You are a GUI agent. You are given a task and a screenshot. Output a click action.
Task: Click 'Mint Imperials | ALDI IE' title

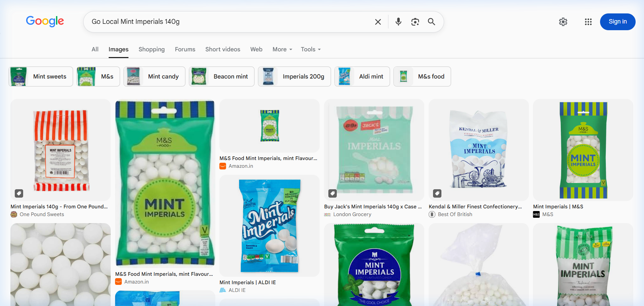click(x=248, y=283)
